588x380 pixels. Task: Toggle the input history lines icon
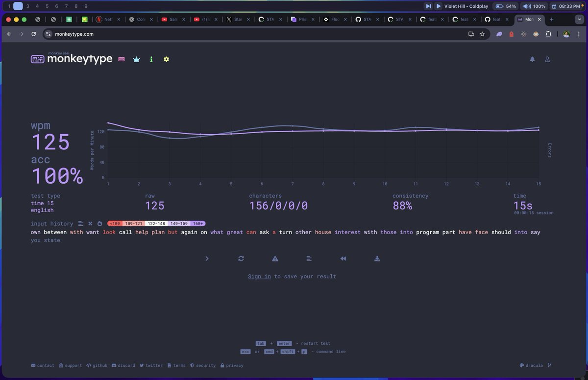(x=81, y=223)
